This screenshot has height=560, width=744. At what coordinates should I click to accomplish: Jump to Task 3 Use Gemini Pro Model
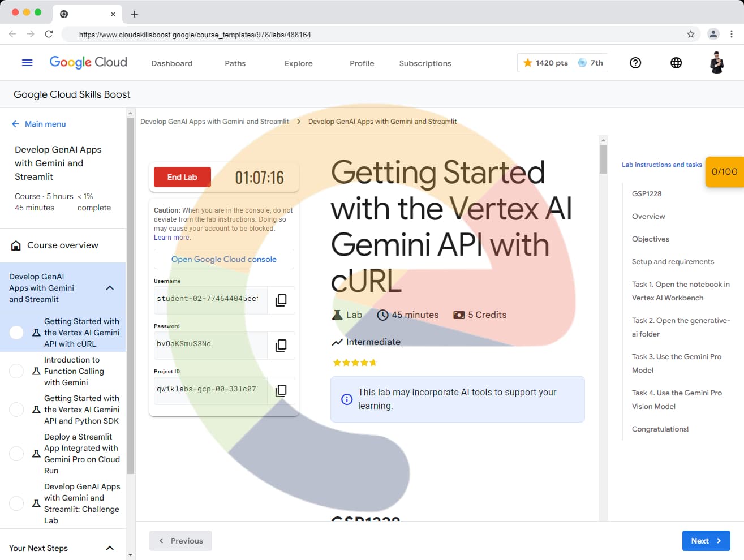click(677, 363)
